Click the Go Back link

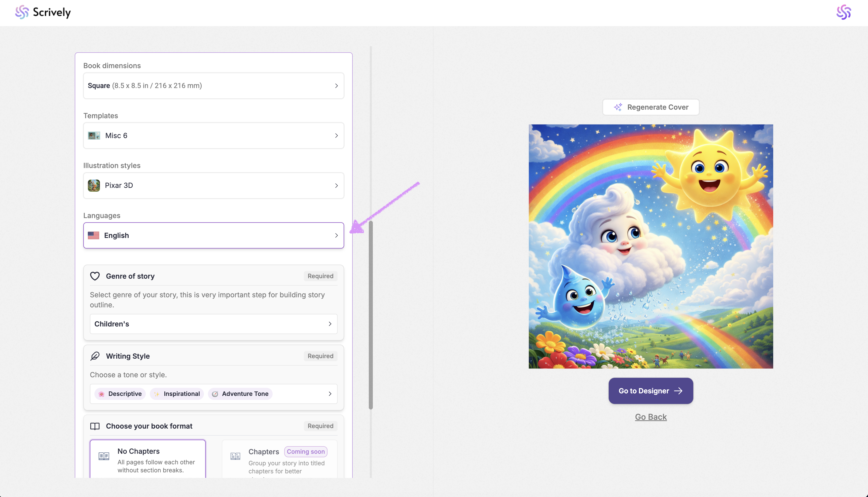coord(650,417)
